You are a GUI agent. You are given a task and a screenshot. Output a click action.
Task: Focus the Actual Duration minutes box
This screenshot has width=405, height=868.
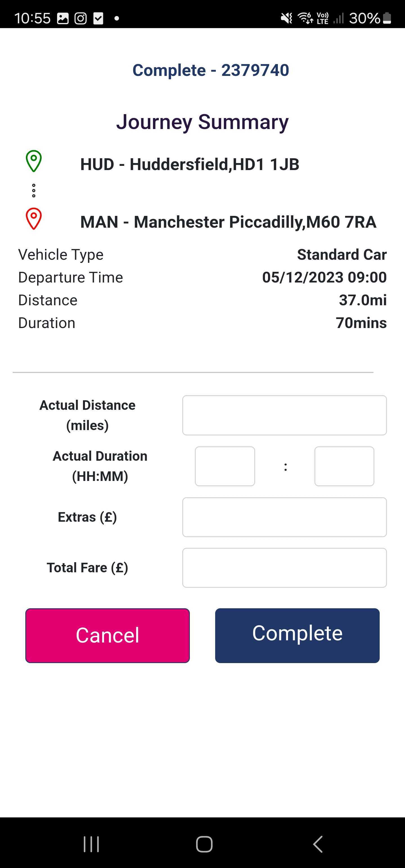344,466
